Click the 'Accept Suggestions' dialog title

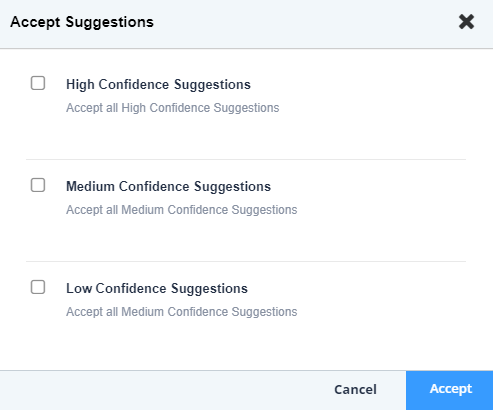click(x=82, y=22)
